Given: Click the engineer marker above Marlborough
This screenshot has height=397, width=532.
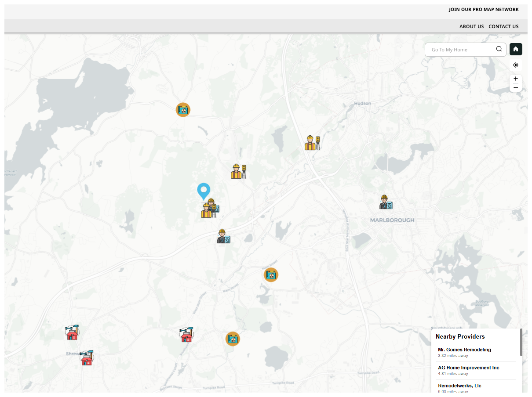Looking at the screenshot, I should (x=386, y=202).
